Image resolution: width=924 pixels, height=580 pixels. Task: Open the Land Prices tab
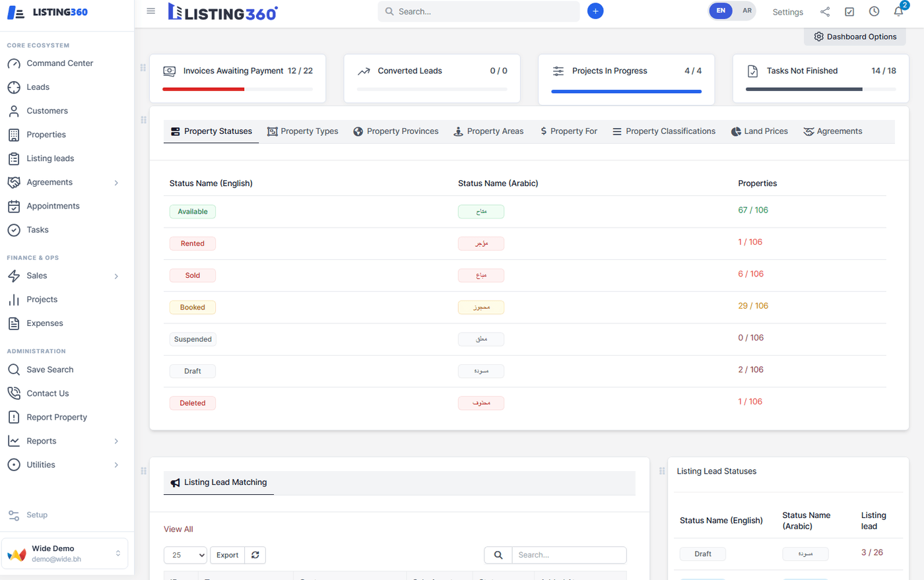[760, 131]
